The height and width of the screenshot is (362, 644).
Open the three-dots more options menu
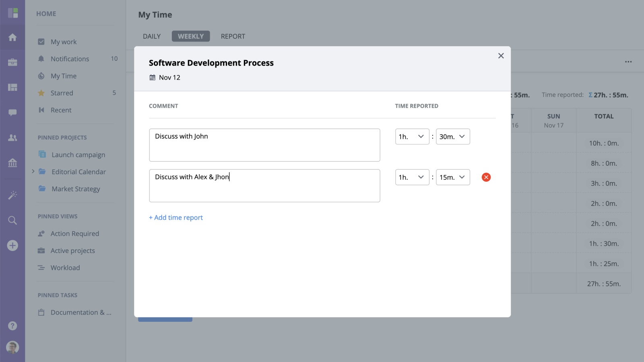[628, 62]
